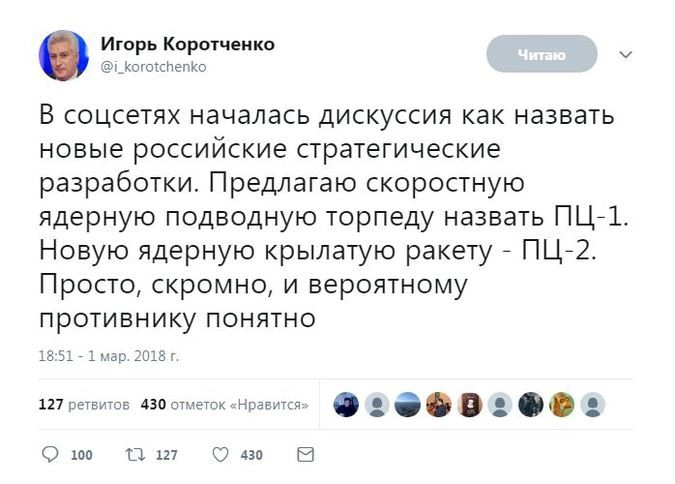675x484 pixels.
Task: Open Игорь Коротченко's profile avatar
Action: [64, 55]
